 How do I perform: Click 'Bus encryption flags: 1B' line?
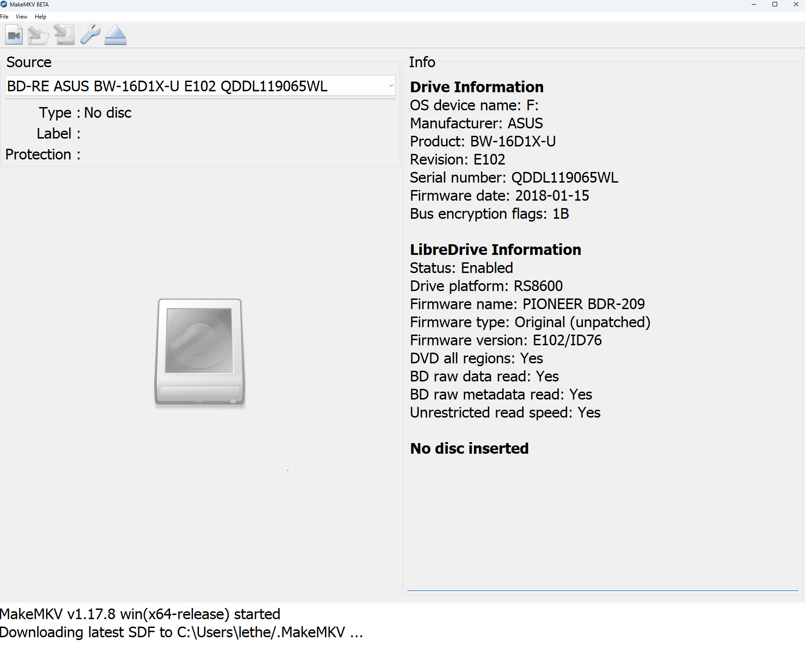(x=489, y=214)
